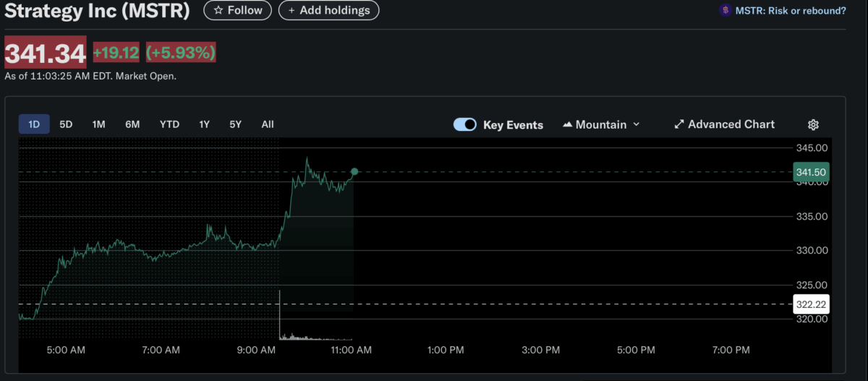
Task: Expand the Mountain chart style dropdown
Action: pyautogui.click(x=637, y=124)
